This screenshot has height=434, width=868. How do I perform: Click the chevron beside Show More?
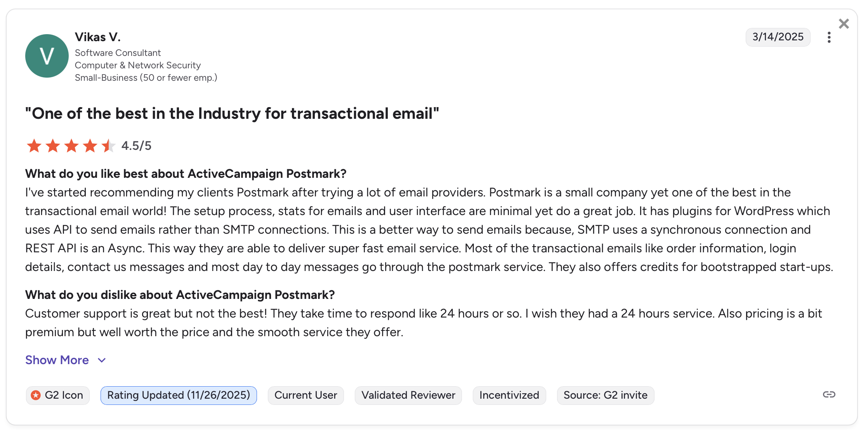pos(102,360)
